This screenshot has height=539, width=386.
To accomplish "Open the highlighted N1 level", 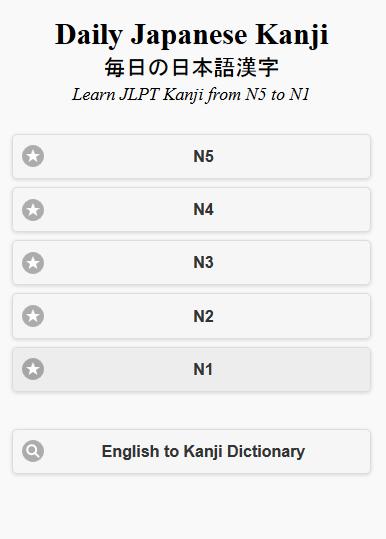I will (191, 369).
